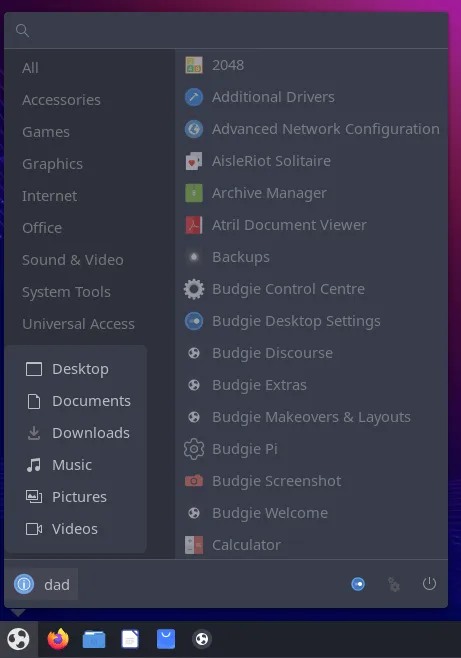The height and width of the screenshot is (658, 461).
Task: Open Additional Drivers app icon
Action: 194,97
